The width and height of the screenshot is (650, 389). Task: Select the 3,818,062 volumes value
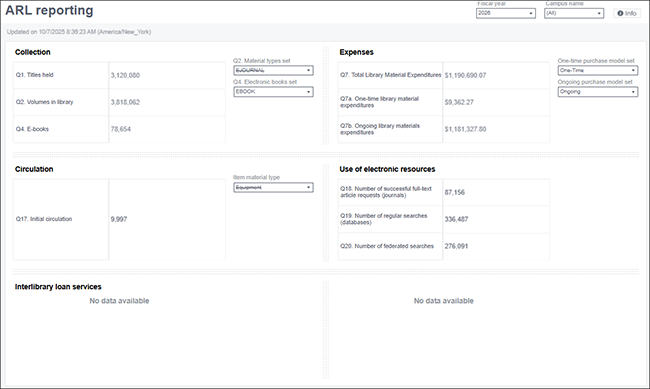pos(125,102)
